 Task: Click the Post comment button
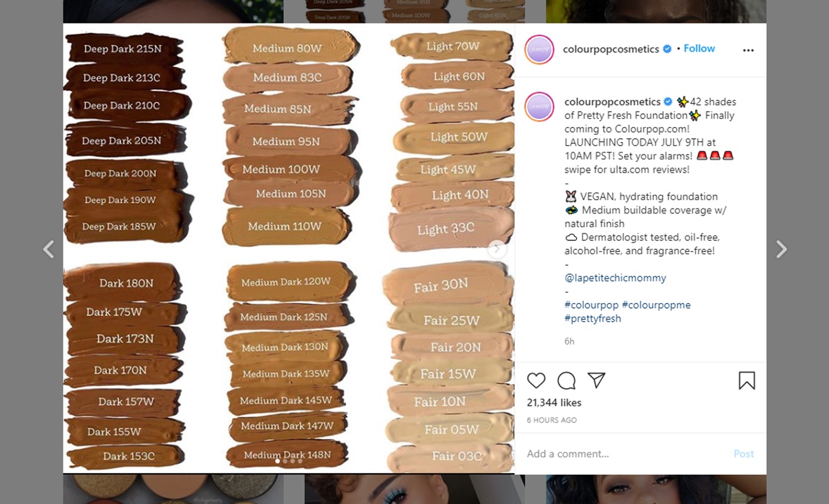(x=744, y=454)
